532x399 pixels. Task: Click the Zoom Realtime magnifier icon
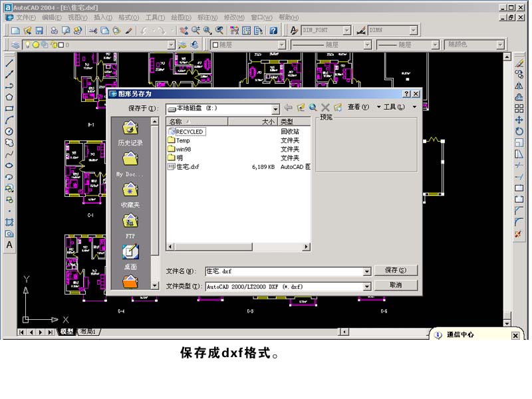tap(196, 31)
